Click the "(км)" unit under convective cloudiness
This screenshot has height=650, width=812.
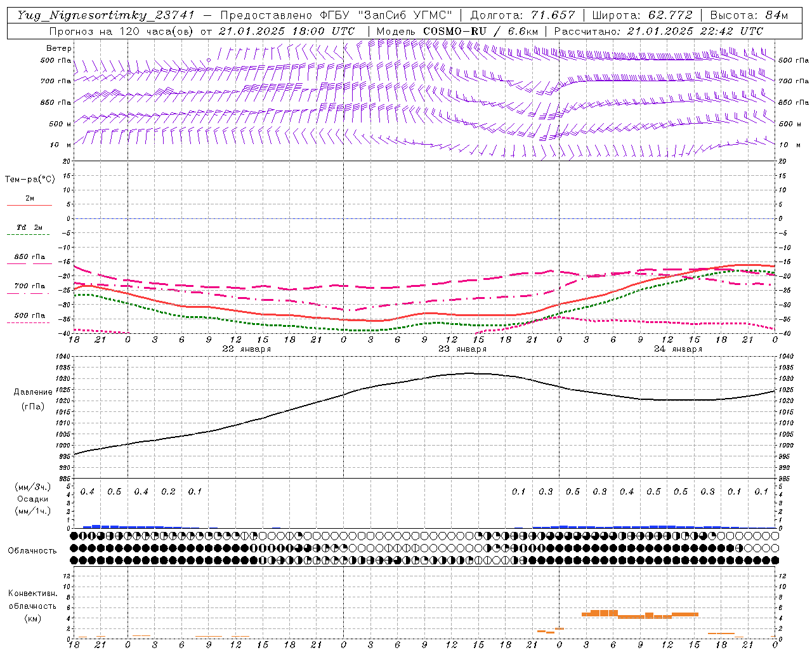32,618
